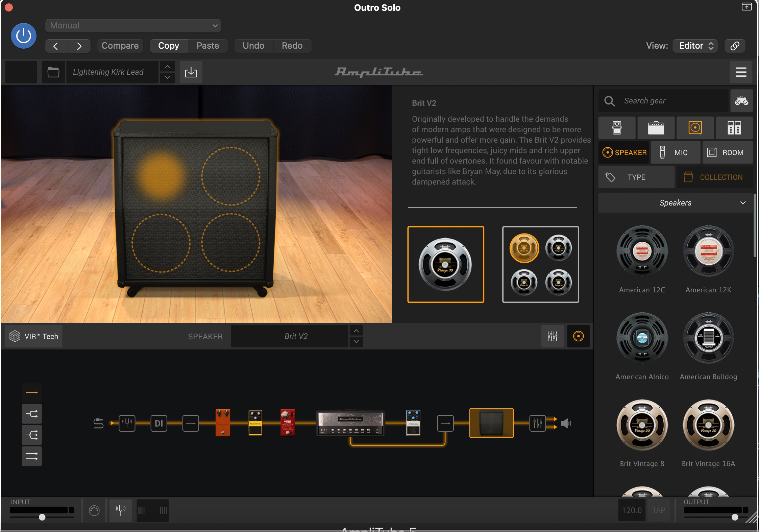Viewport: 759px width, 532px height.
Task: Select the bottom-right speaker in quad layout
Action: (x=559, y=282)
